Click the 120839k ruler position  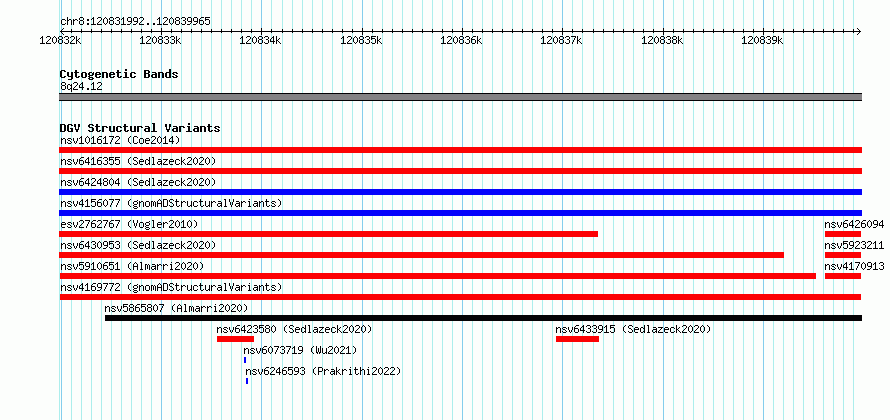pos(763,40)
